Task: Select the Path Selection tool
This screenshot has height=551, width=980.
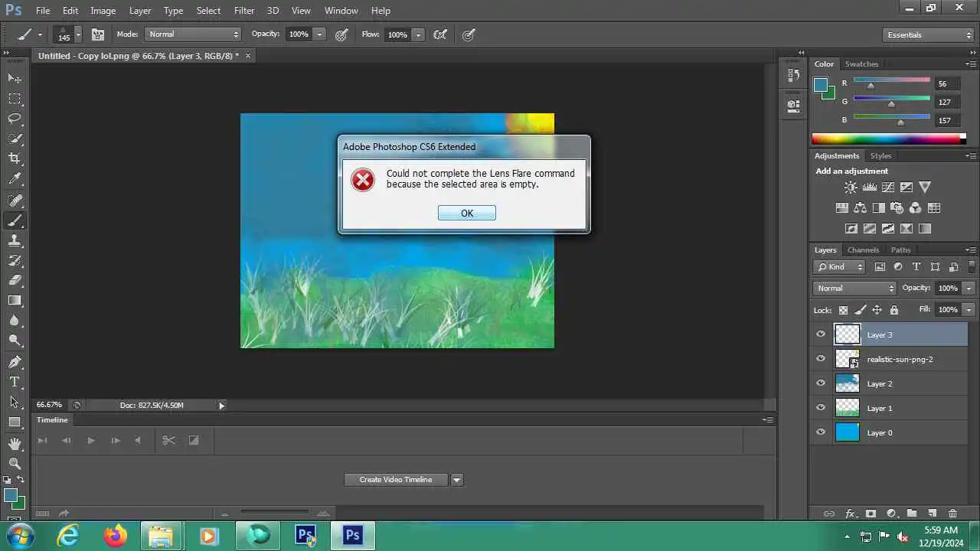Action: [15, 402]
